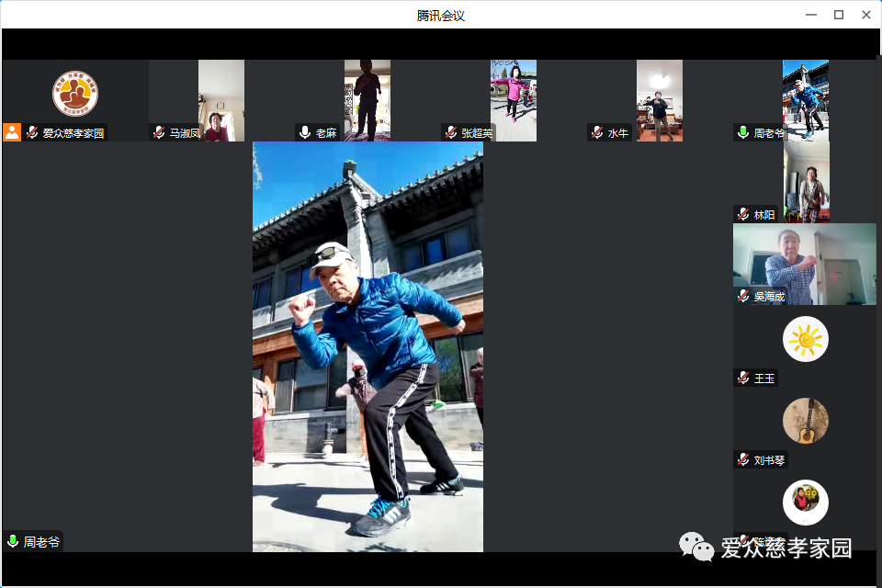
Task: Click the muted mic icon for 马淑凤
Action: 159,132
